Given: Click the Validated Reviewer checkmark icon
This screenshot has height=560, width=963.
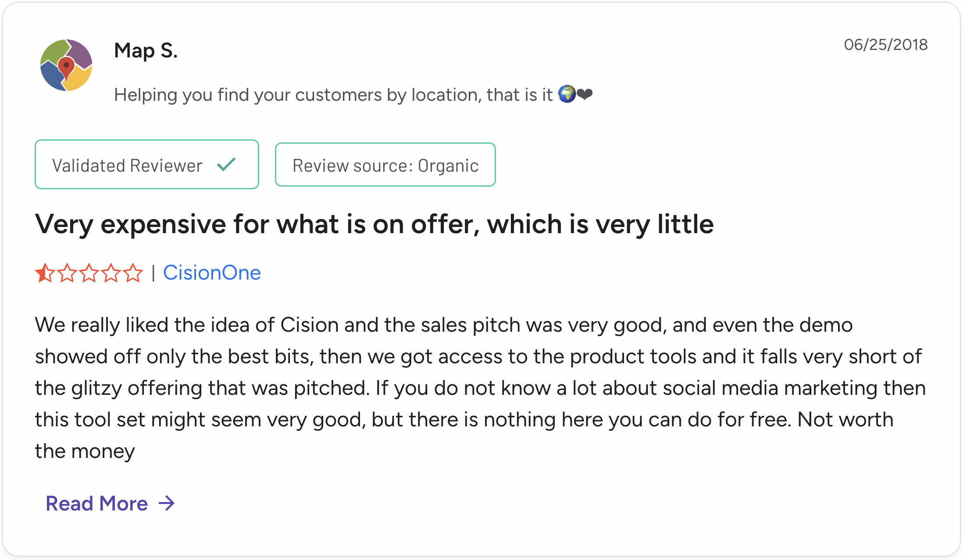Looking at the screenshot, I should tap(226, 165).
